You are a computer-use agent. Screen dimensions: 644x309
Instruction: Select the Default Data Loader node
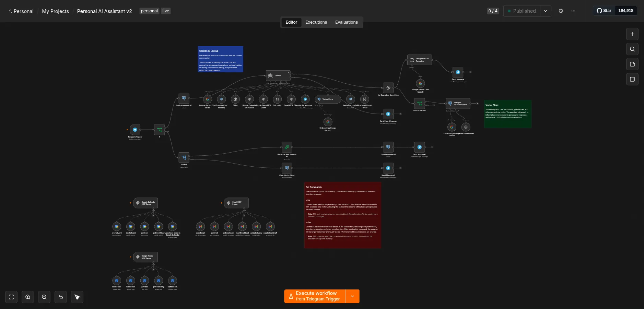(x=466, y=127)
